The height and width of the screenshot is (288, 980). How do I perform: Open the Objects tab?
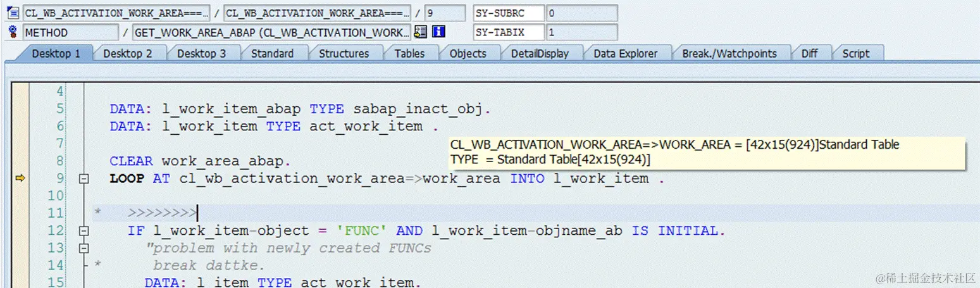point(468,54)
